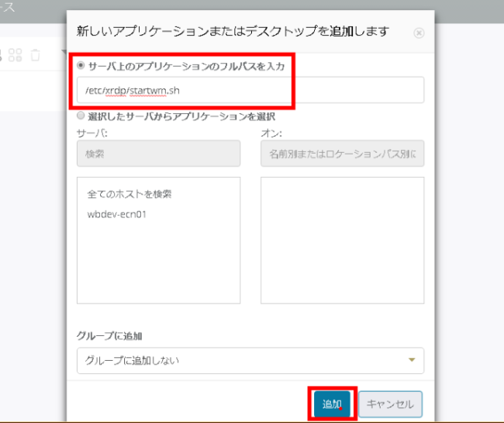Screen dimensions: 504x423
Task: Click the group dropdown arrow
Action: (412, 360)
